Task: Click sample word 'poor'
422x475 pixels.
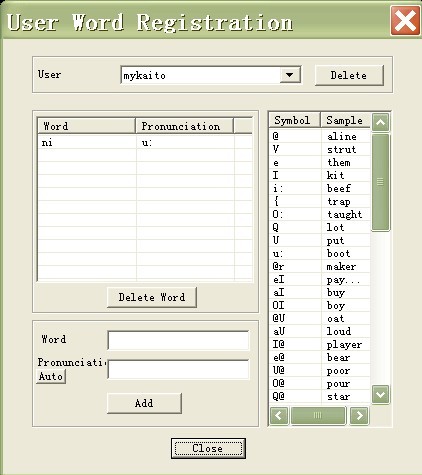Action: pos(338,370)
